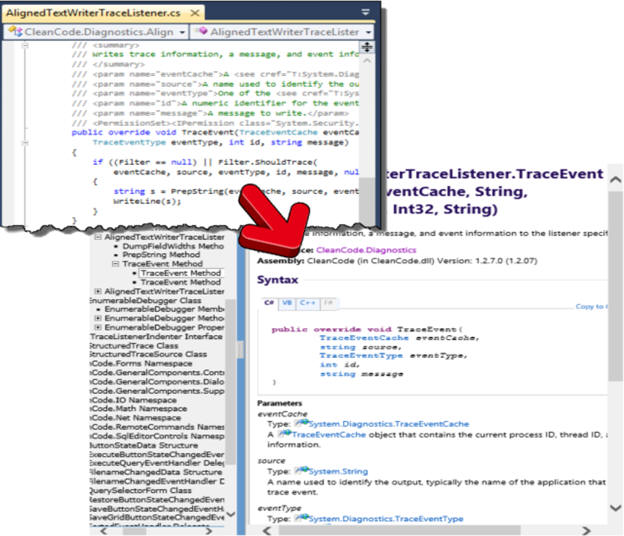Open FilenameChangedData Structure topic
Image resolution: width=624 pixels, height=536 pixels.
click(156, 472)
